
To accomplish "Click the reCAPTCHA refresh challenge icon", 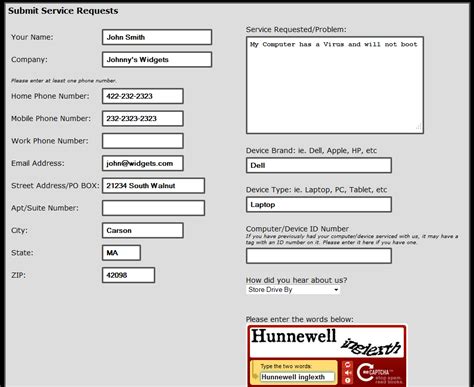I will [x=348, y=365].
